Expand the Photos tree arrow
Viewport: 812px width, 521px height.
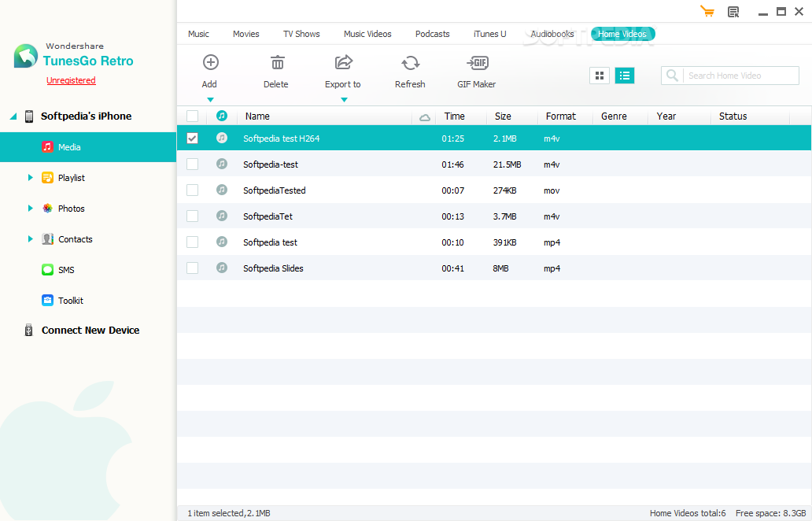[30, 209]
